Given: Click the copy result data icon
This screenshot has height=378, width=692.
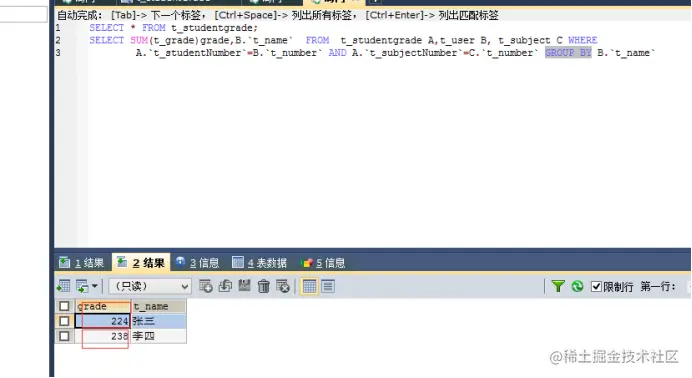Looking at the screenshot, I should tap(82, 286).
